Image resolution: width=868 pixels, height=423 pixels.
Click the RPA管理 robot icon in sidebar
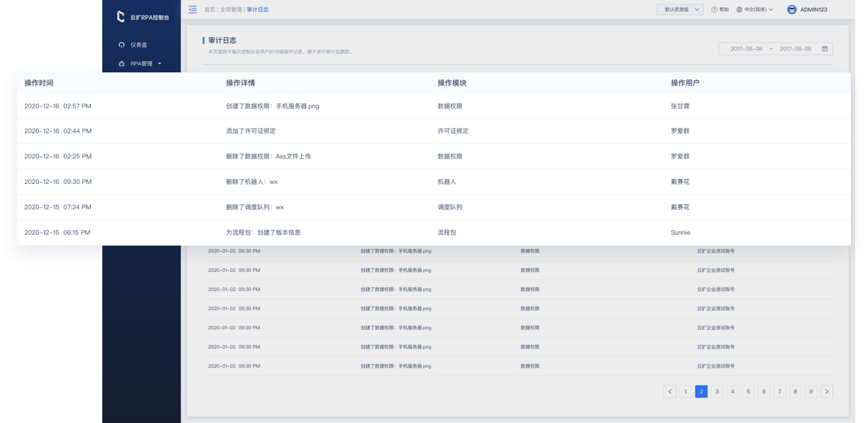(x=121, y=64)
